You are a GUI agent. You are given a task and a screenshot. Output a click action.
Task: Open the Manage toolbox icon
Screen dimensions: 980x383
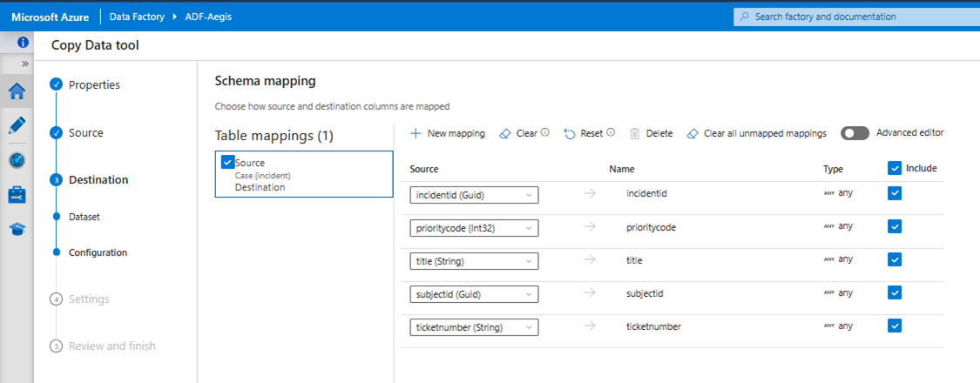(17, 195)
